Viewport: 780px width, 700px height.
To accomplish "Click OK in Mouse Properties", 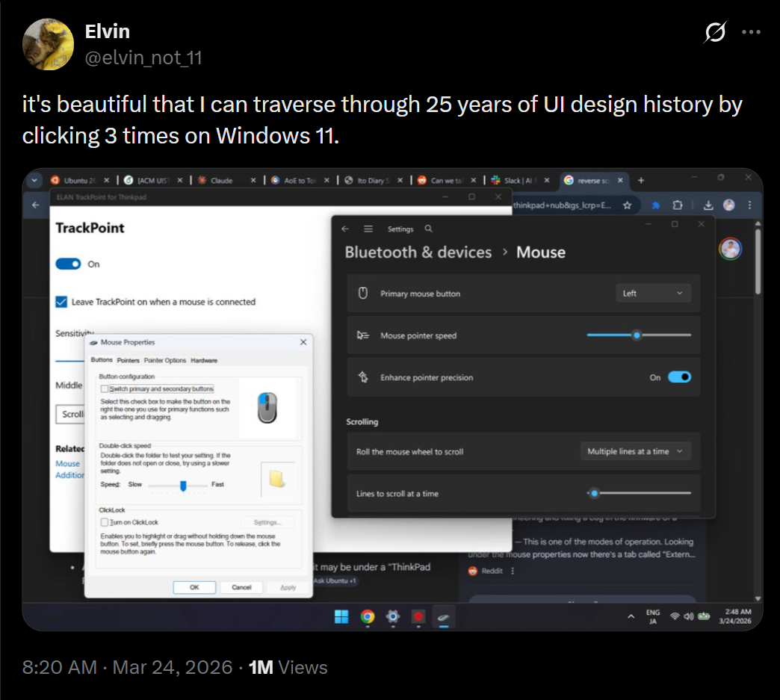I will (x=194, y=587).
